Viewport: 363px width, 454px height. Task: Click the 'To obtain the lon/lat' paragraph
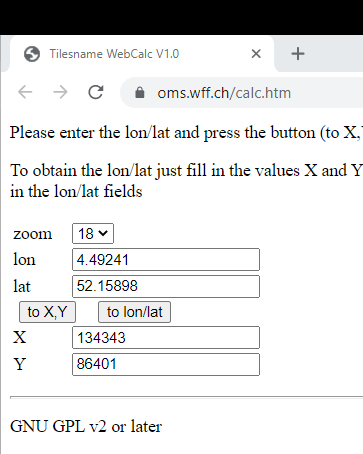coord(186,181)
